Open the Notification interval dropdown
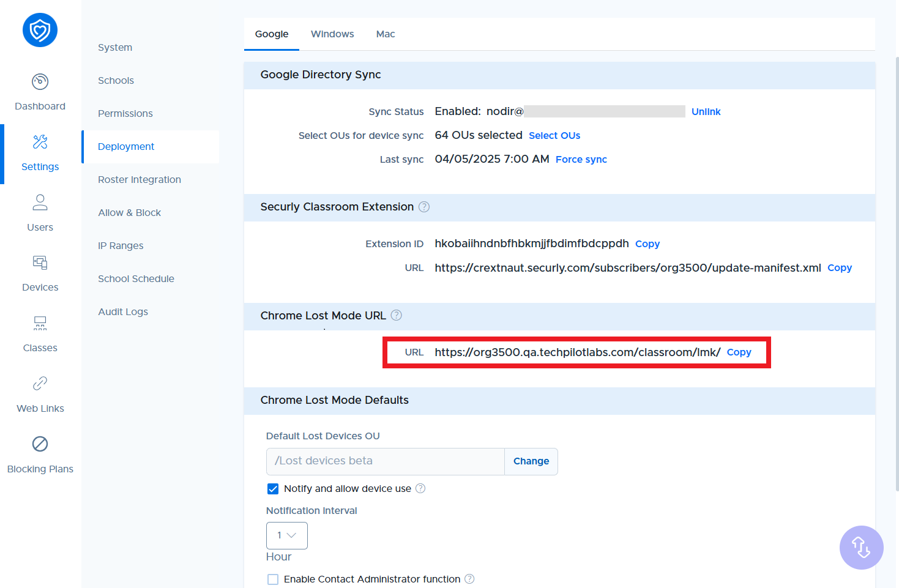This screenshot has height=588, width=899. tap(287, 535)
